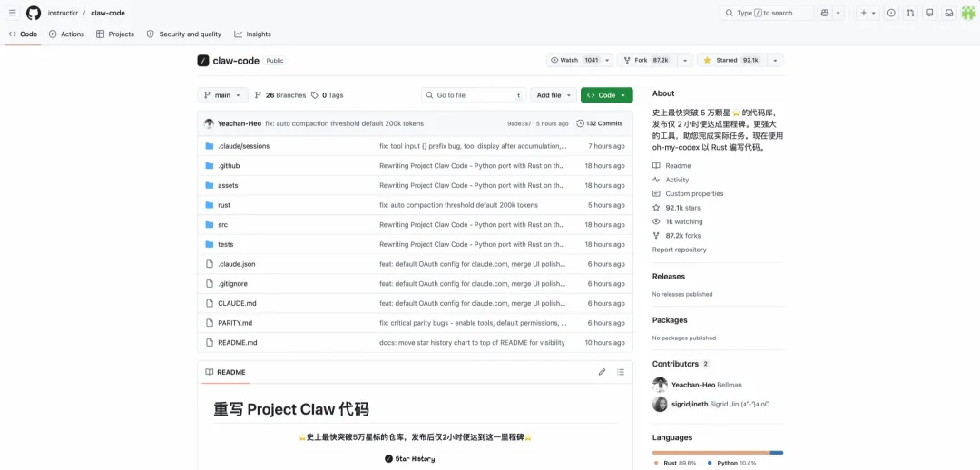
Task: View 0 Tags link
Action: 327,95
